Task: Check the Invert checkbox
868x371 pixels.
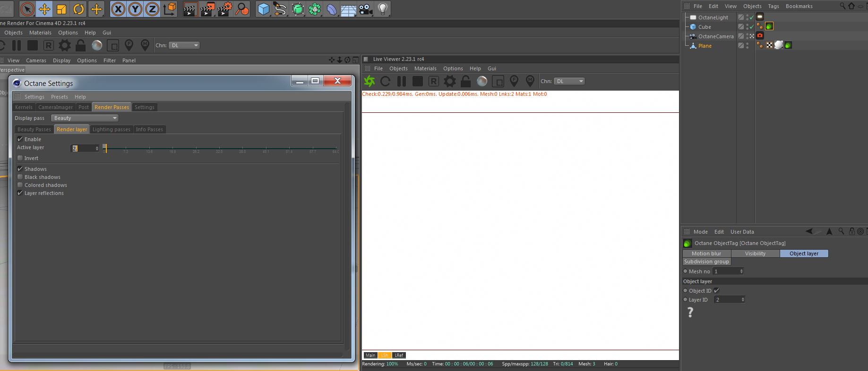Action: pyautogui.click(x=20, y=158)
